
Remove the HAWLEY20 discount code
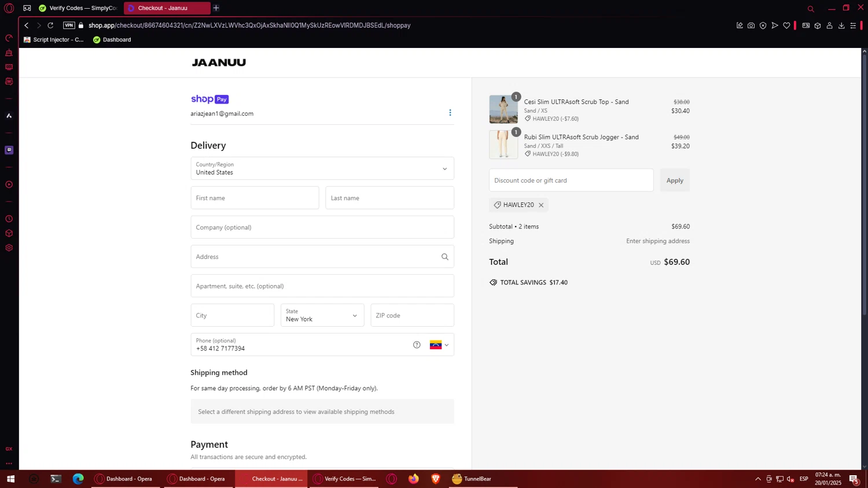pyautogui.click(x=541, y=205)
